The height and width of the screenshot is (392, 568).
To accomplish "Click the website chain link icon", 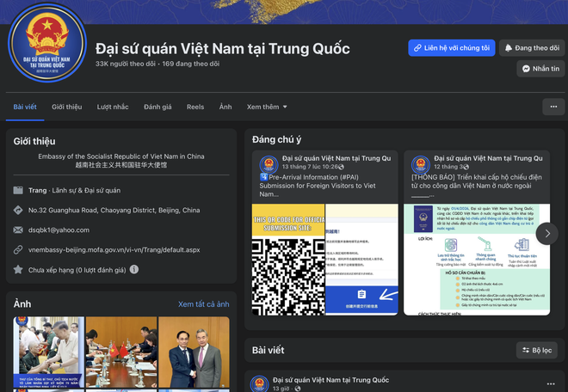I will coord(18,250).
